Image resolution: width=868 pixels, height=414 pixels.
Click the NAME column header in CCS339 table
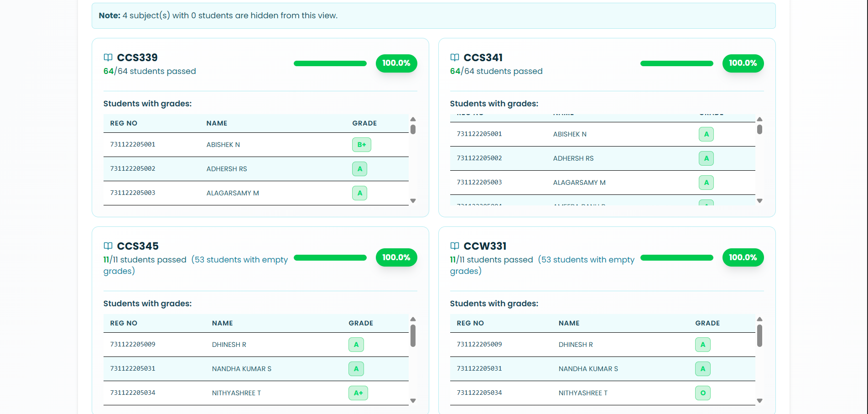tap(217, 123)
